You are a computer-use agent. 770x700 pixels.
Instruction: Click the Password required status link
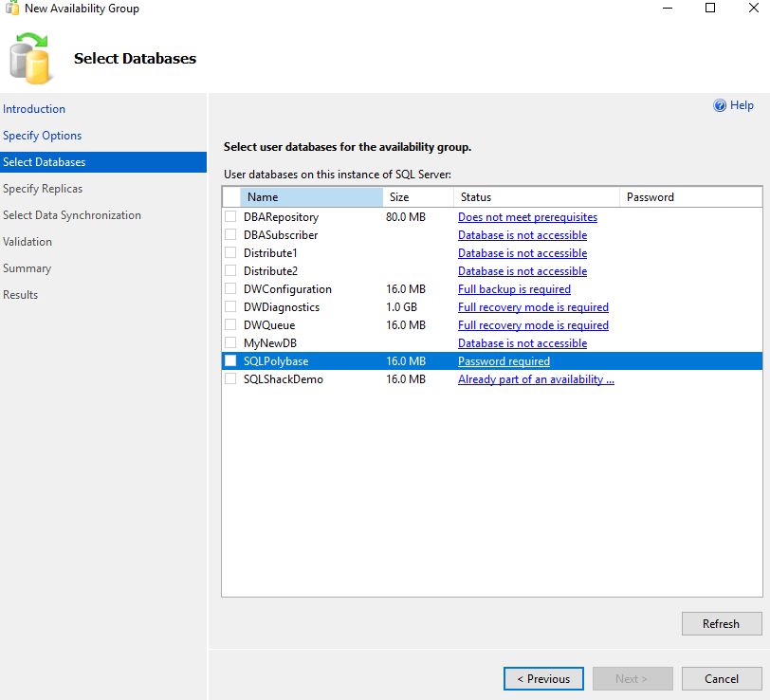pyautogui.click(x=504, y=360)
